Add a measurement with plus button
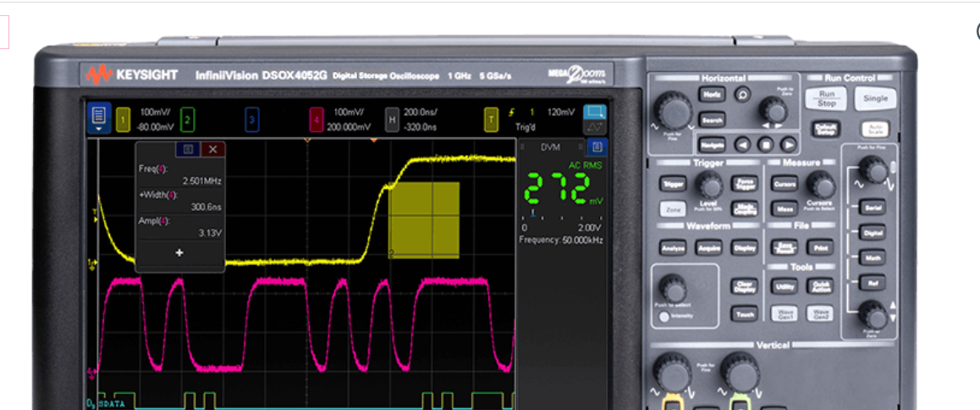This screenshot has height=410, width=980. (179, 252)
